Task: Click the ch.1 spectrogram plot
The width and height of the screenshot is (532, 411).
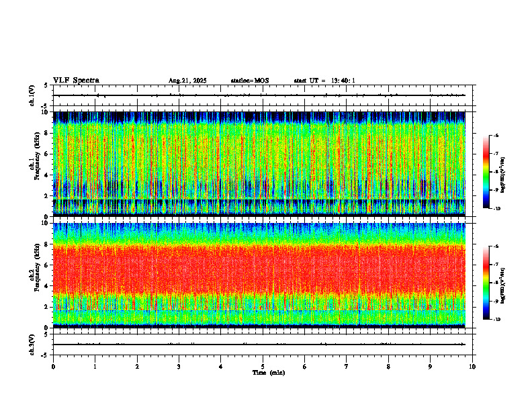Action: 259,164
